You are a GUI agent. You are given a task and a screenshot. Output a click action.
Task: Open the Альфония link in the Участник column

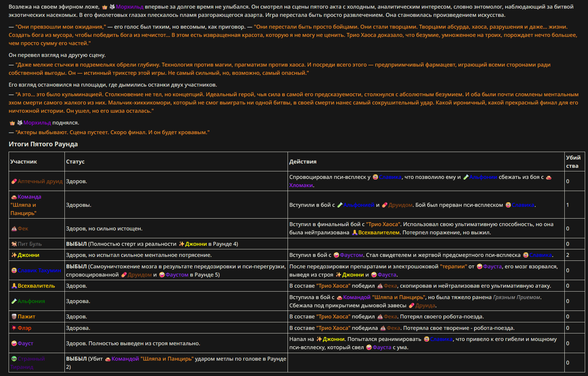(x=32, y=301)
